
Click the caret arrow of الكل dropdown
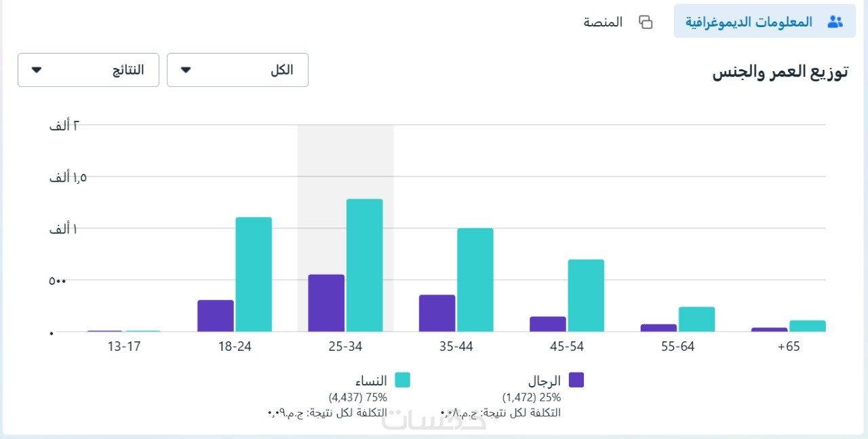[x=186, y=70]
